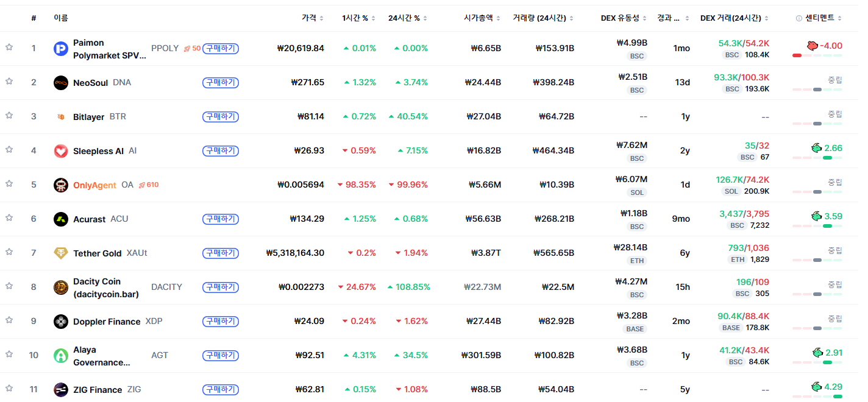Click the DEX 거래(24시간) column header

coord(735,18)
